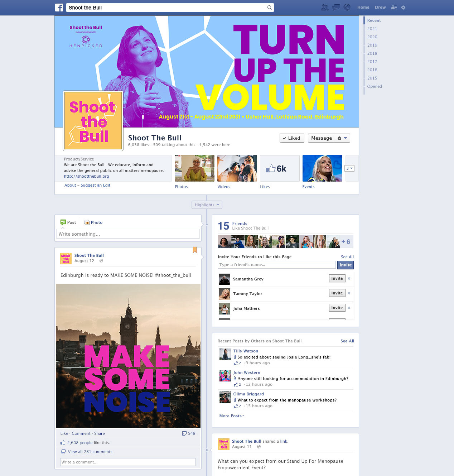Screen dimensions: 454x476
Task: Jump to 2019 in timeline
Action: pyautogui.click(x=372, y=45)
